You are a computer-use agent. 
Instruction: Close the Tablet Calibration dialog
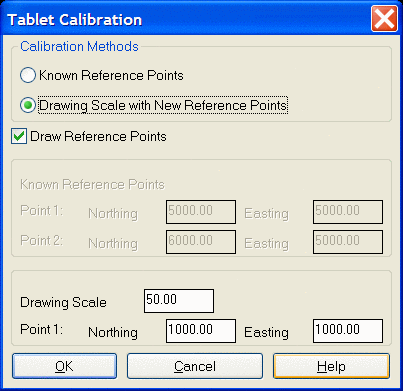pos(384,19)
